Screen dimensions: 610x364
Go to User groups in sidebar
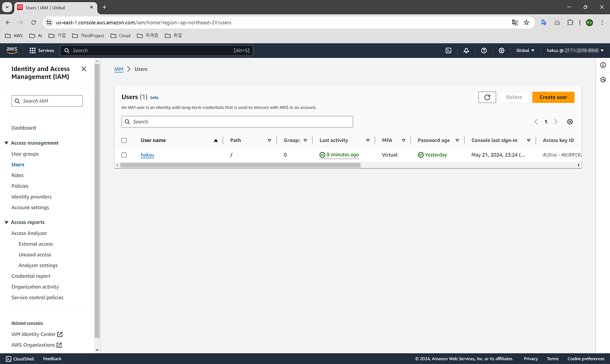[x=25, y=154]
